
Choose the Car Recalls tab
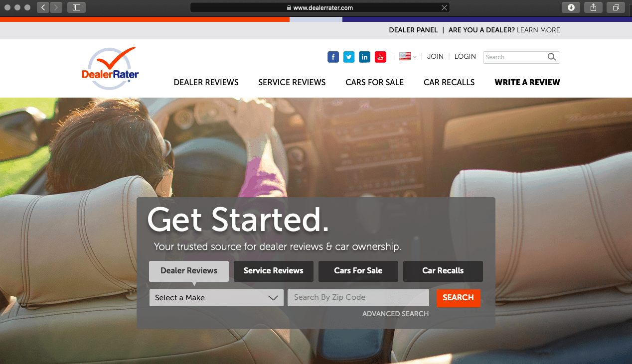click(443, 271)
